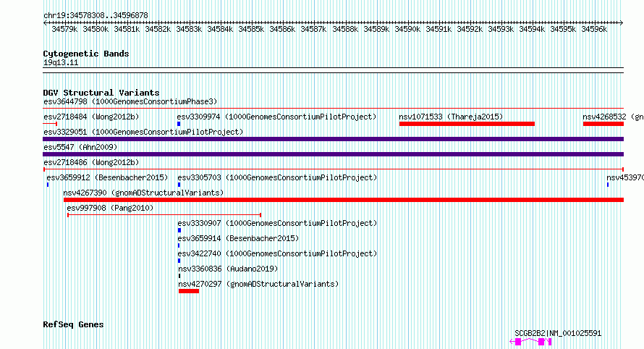Open esv2718484 (Wong2012b) label
This screenshot has width=644, height=349.
pos(91,117)
